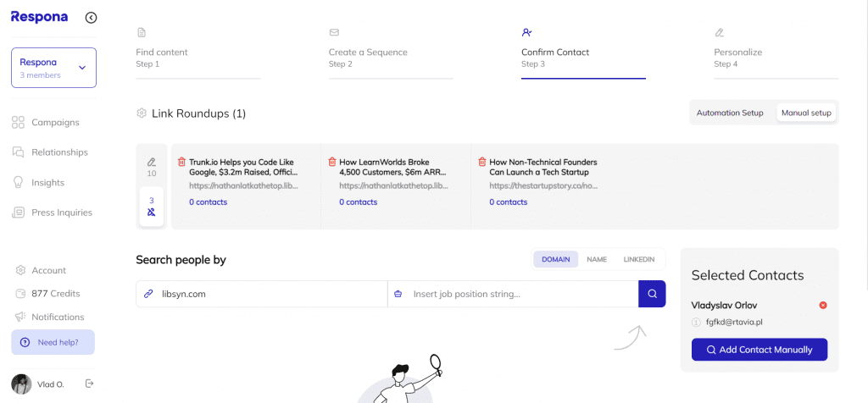Click the libsyn.com domain field
Image resolution: width=868 pixels, height=403 pixels.
click(x=262, y=294)
